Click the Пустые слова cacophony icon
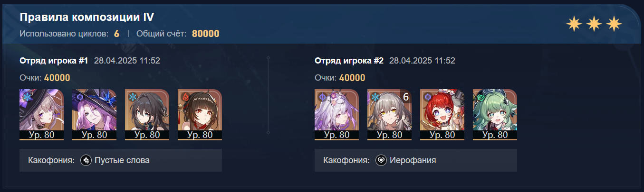Viewport: 644px width, 192px height. point(86,160)
